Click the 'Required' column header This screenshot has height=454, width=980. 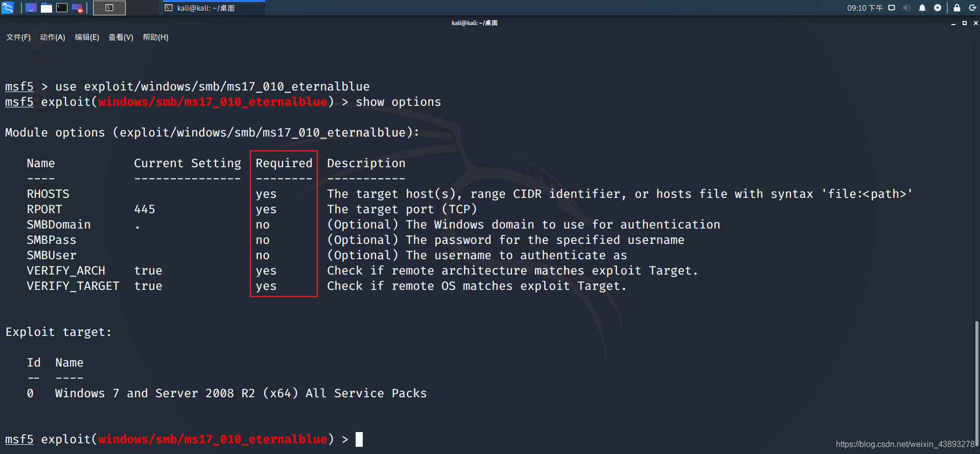point(284,163)
